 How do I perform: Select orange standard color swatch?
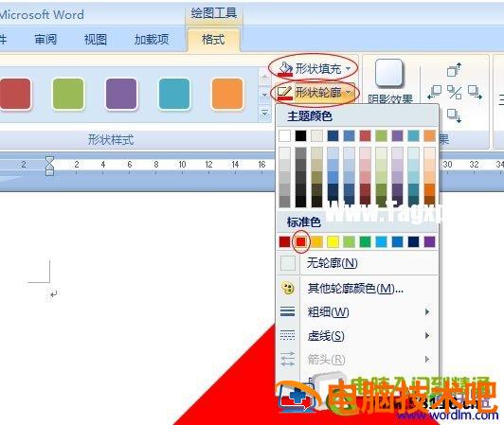click(x=317, y=241)
